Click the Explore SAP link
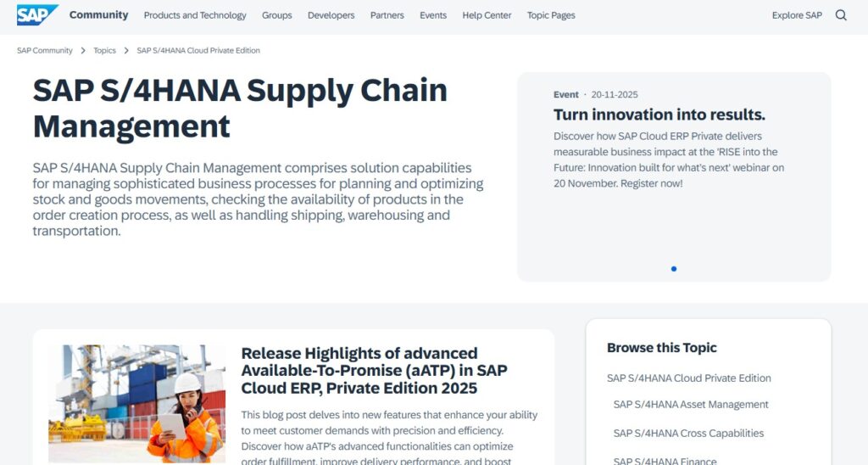The width and height of the screenshot is (868, 465). (797, 15)
